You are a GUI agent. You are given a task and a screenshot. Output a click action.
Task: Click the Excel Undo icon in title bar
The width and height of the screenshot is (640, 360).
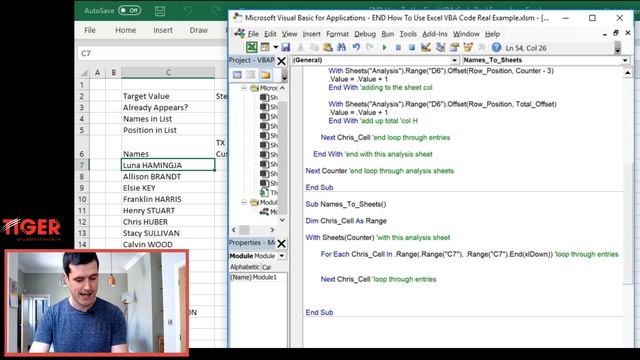click(188, 11)
